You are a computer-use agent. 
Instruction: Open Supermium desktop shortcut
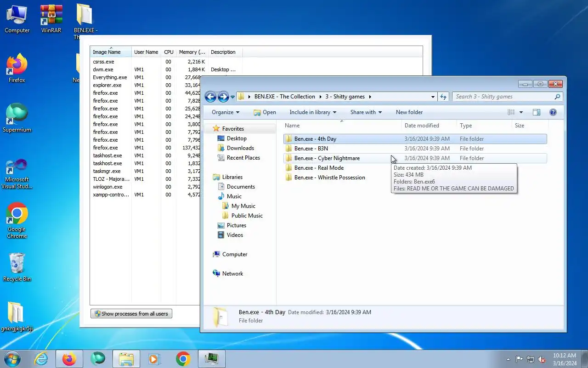[x=17, y=119]
